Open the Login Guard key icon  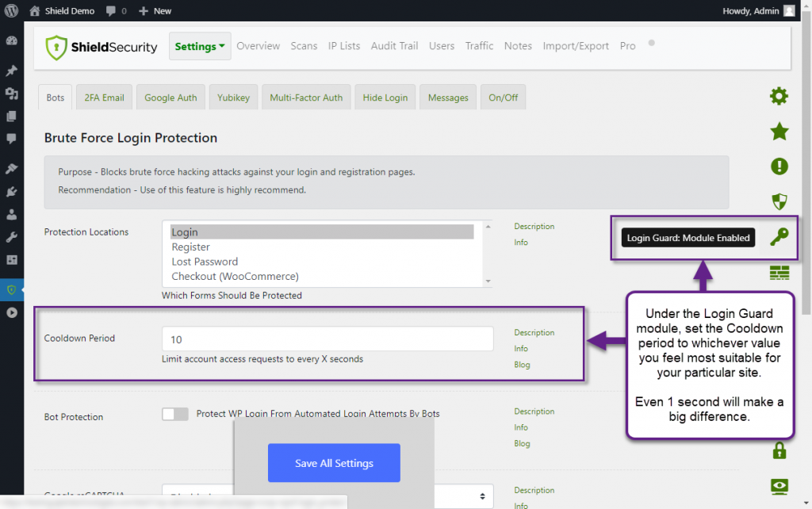click(779, 236)
